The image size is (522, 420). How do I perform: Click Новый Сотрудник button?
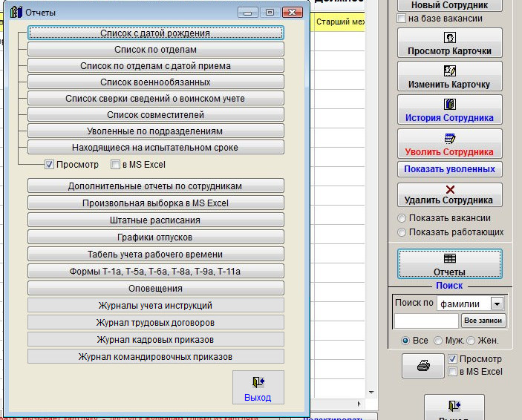(x=449, y=5)
